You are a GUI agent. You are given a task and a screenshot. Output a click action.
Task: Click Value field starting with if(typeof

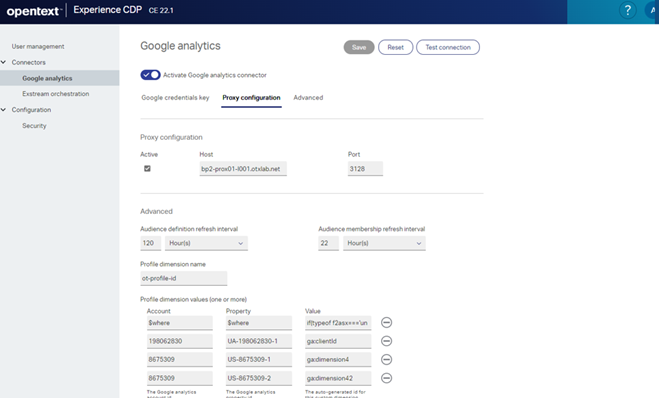338,323
